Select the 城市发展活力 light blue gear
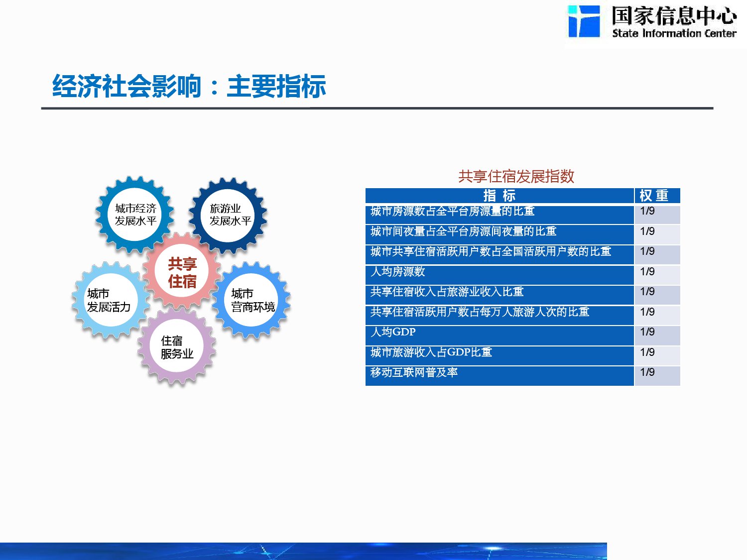 (x=110, y=300)
